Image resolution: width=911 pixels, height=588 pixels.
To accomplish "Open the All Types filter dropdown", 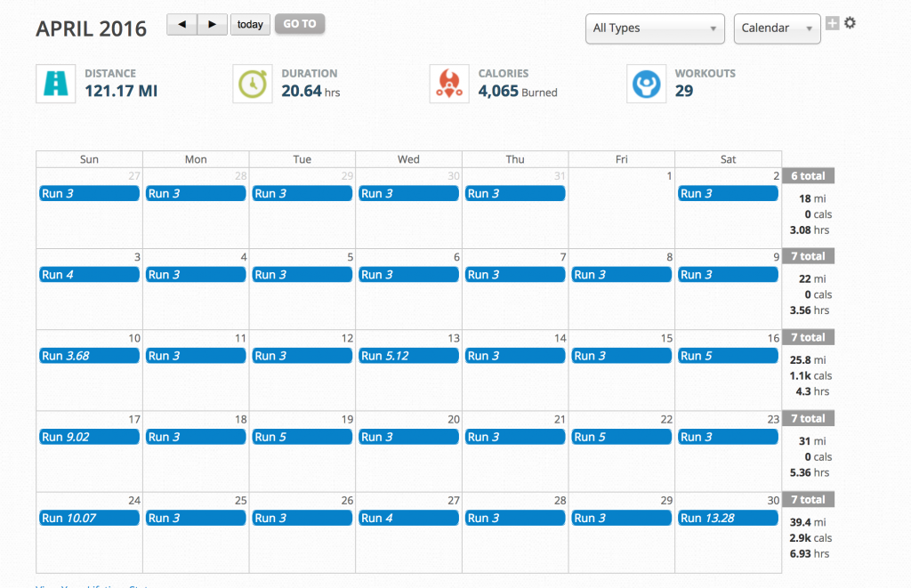I will click(655, 28).
